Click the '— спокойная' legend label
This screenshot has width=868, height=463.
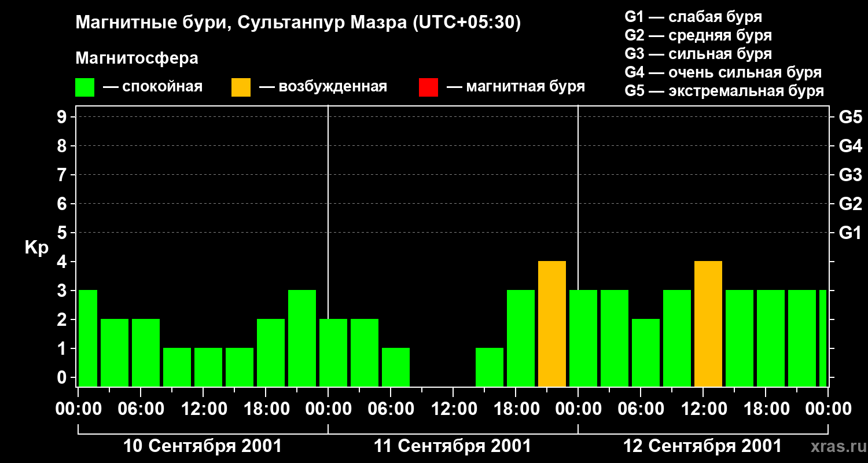click(153, 87)
